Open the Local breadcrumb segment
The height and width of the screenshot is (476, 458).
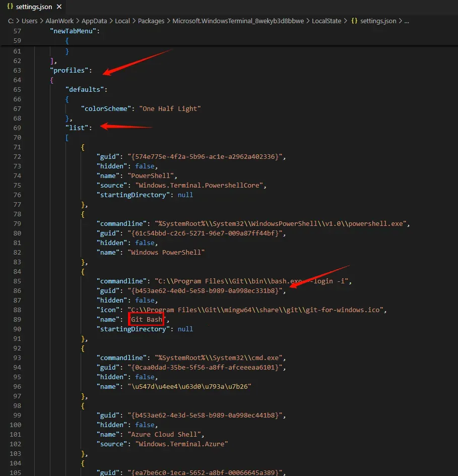(122, 21)
